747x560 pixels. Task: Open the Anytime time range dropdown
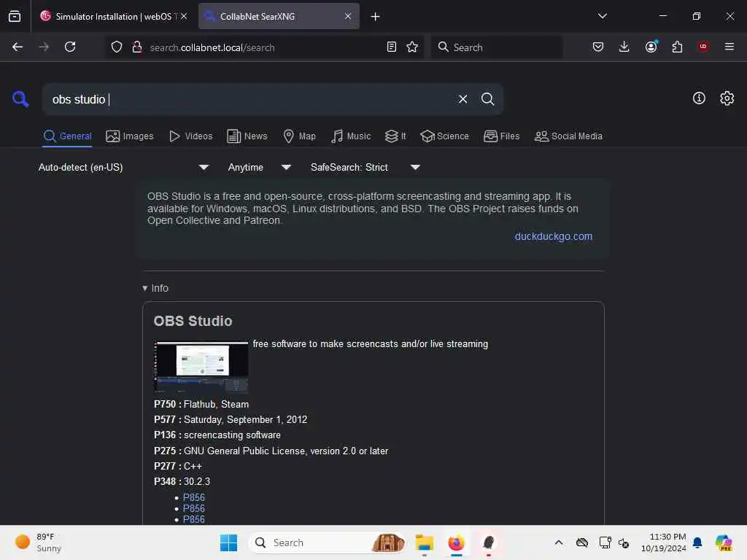click(x=259, y=168)
